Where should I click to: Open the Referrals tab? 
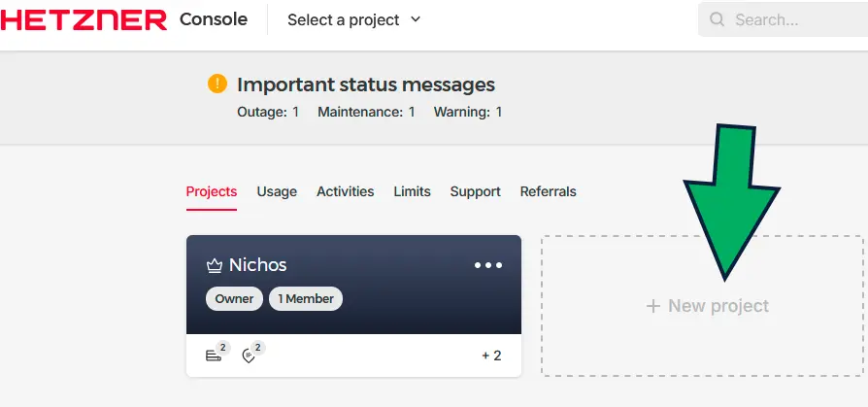coord(548,191)
